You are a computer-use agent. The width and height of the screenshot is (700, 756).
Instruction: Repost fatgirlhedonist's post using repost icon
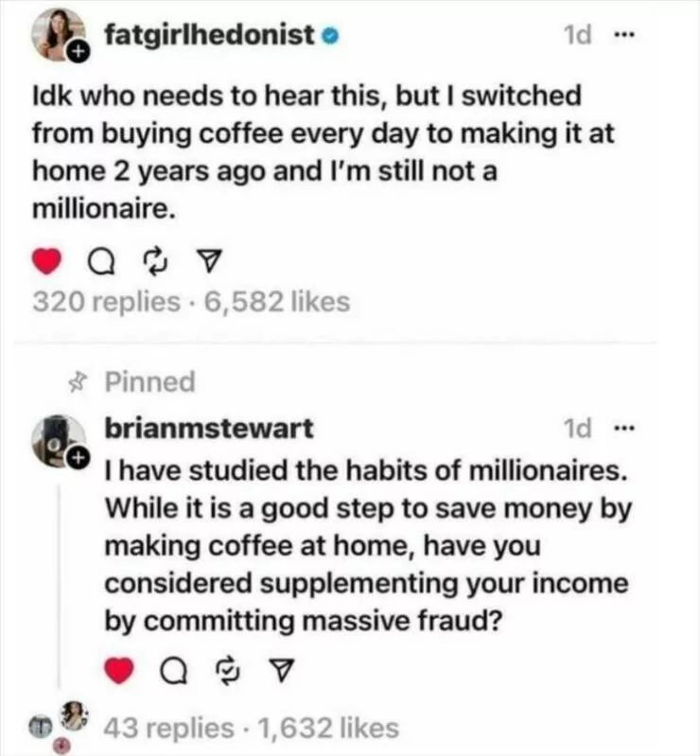pos(152,259)
